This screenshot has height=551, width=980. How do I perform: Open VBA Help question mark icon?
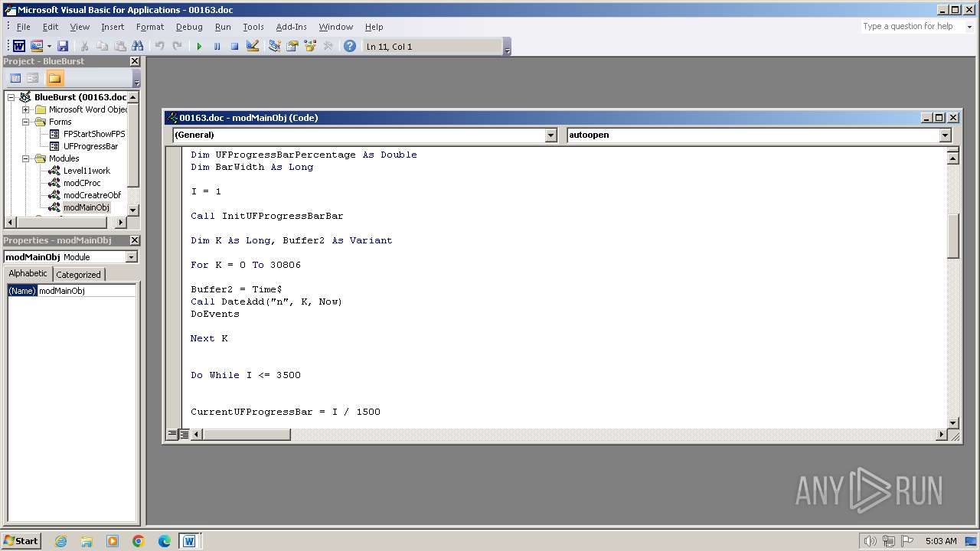point(350,47)
